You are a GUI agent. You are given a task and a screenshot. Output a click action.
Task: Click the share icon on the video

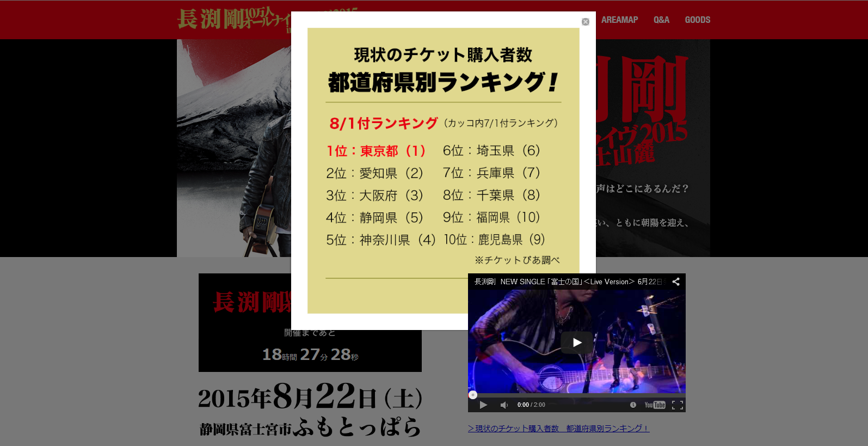[676, 282]
